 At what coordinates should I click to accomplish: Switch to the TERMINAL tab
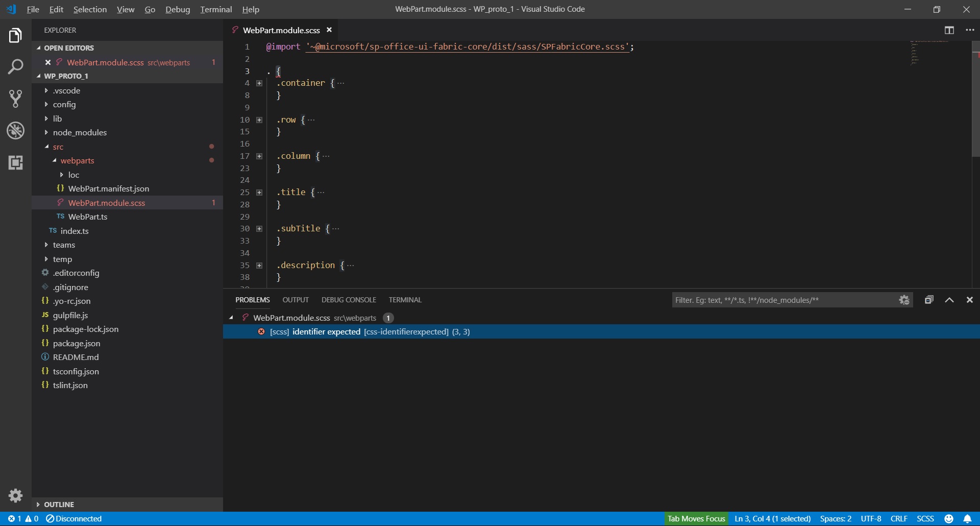(x=405, y=300)
